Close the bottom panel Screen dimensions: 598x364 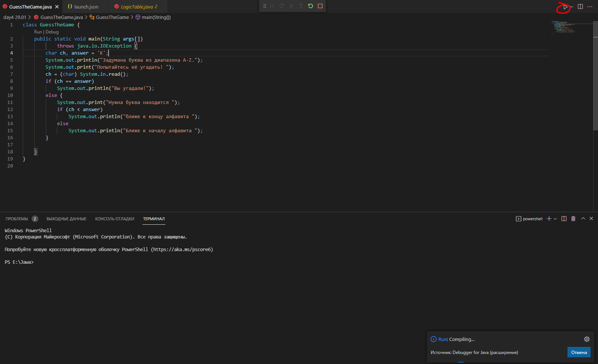(591, 219)
